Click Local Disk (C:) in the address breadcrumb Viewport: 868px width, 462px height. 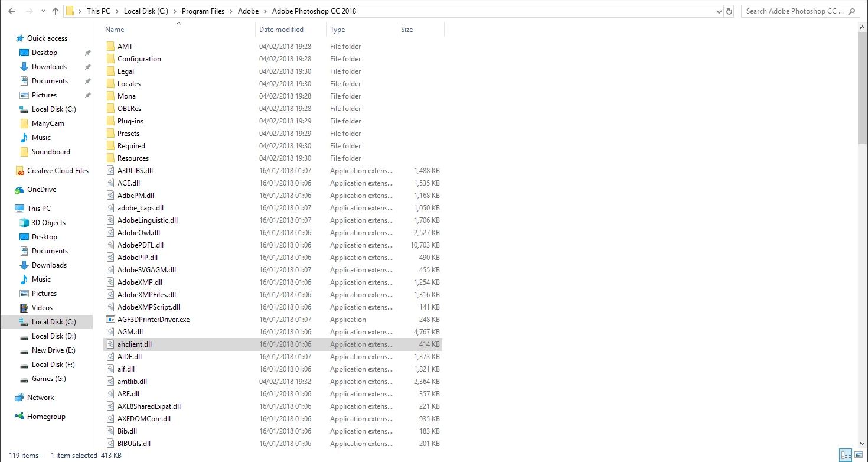point(146,11)
